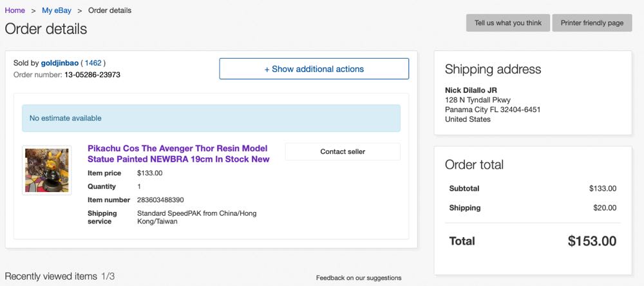Click the Order details page title

click(46, 29)
